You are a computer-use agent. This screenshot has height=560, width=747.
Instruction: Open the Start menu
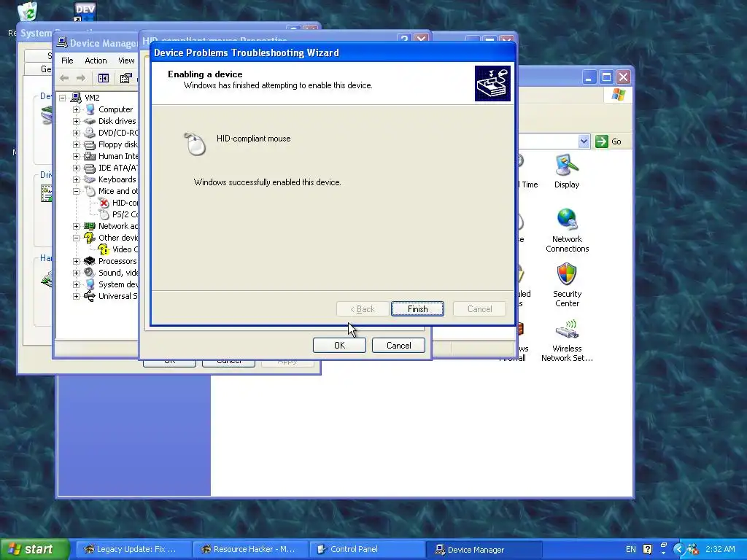point(34,550)
